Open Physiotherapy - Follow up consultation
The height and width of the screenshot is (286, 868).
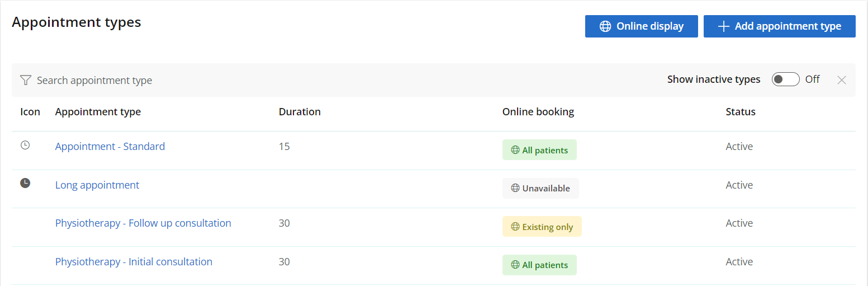pyautogui.click(x=143, y=223)
